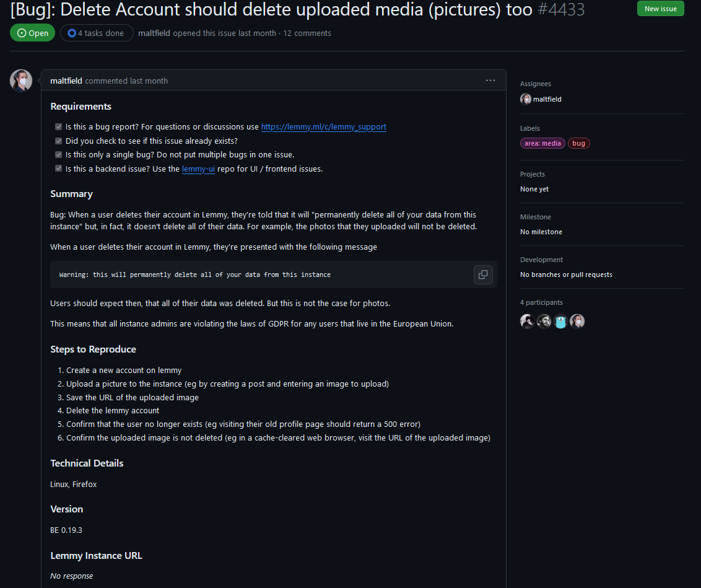The width and height of the screenshot is (701, 588).
Task: Click step 'Save the URL of the uploaded image'
Action: (x=133, y=398)
